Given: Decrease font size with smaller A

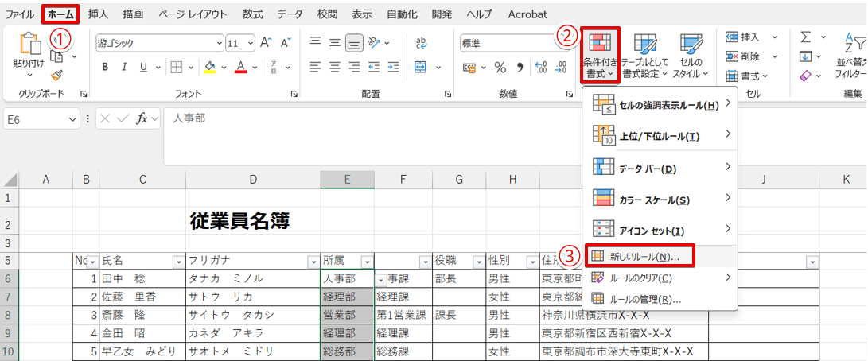Looking at the screenshot, I should coord(286,43).
